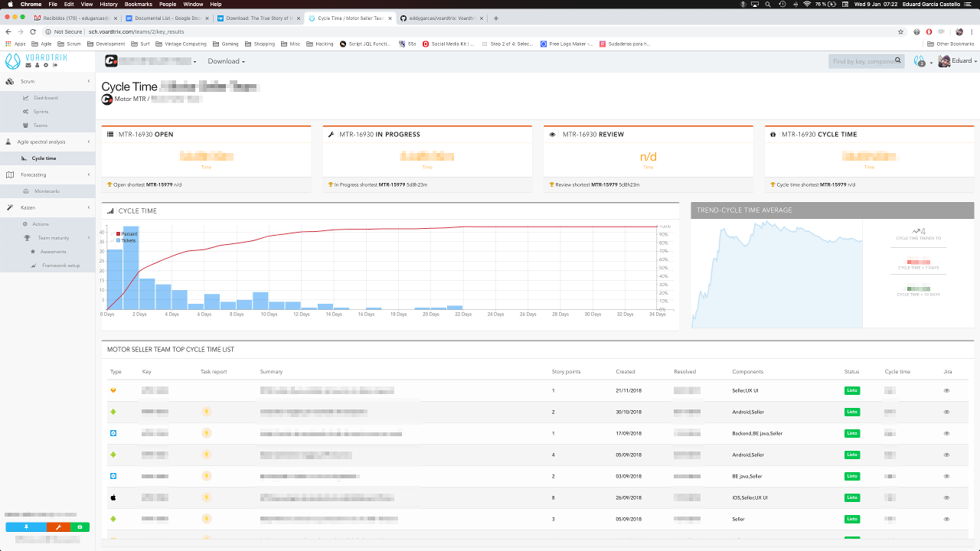Image resolution: width=980 pixels, height=551 pixels.
Task: Switch to Documental List Google Docs tab
Action: [165, 18]
